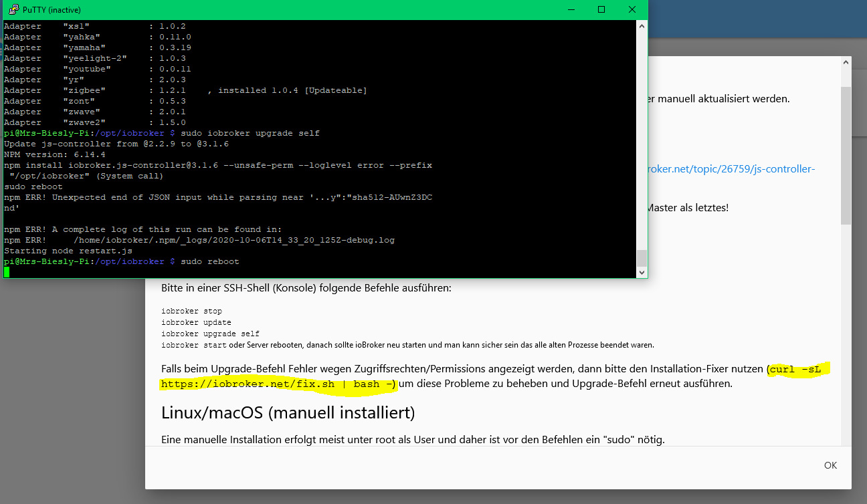
Task: Click OK in the ioBroker dialog
Action: point(830,465)
